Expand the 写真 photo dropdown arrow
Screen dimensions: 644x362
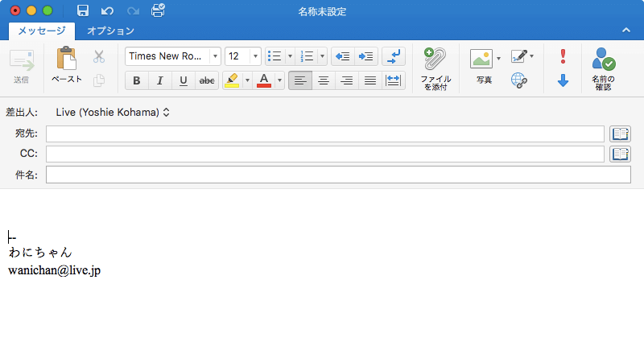tap(498, 58)
